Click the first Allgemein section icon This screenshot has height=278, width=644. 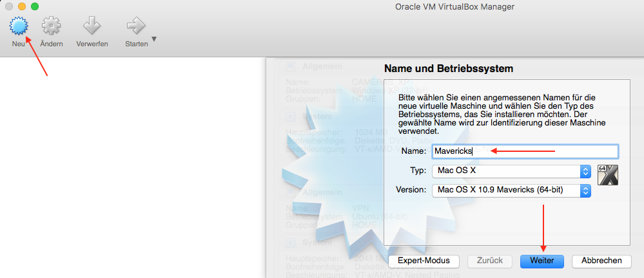[290, 66]
